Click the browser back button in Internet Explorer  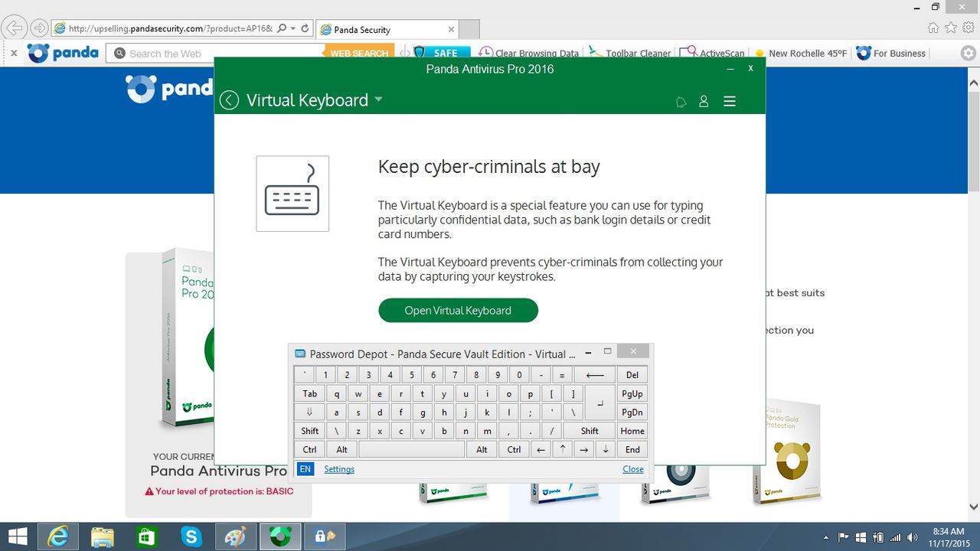pos(13,28)
